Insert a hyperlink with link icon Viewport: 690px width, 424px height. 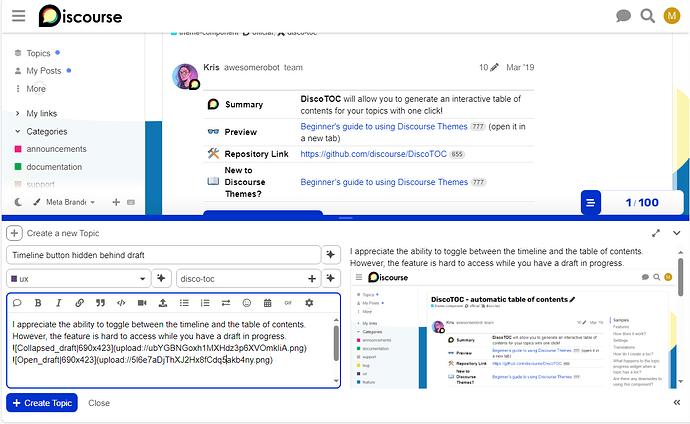tap(80, 303)
